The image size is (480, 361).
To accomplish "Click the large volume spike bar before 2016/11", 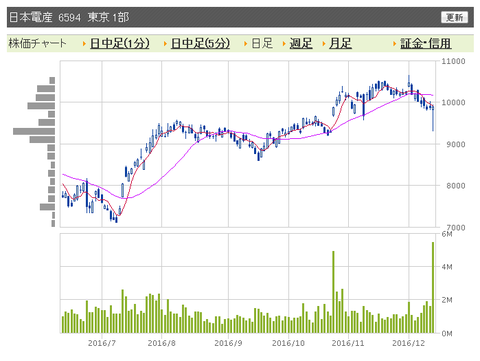I will pos(333,292).
